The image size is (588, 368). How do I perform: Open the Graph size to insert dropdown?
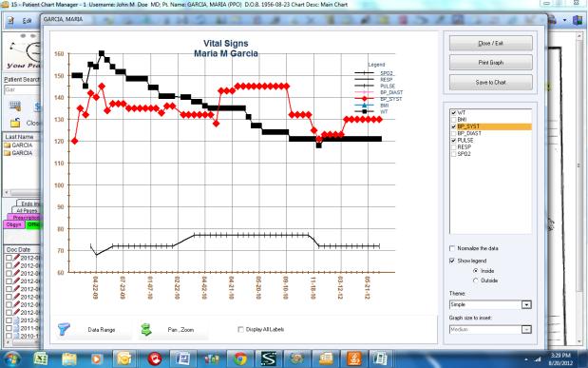click(526, 329)
